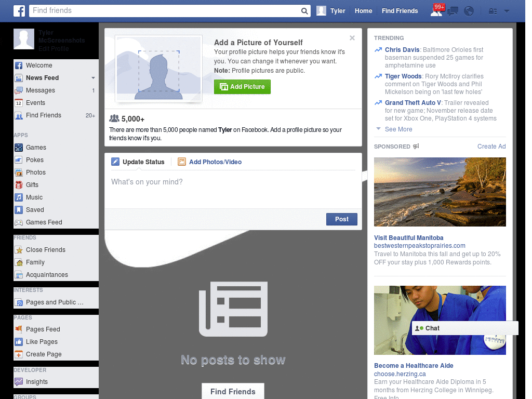Click the Post button
This screenshot has width=532, height=399.
tap(342, 219)
